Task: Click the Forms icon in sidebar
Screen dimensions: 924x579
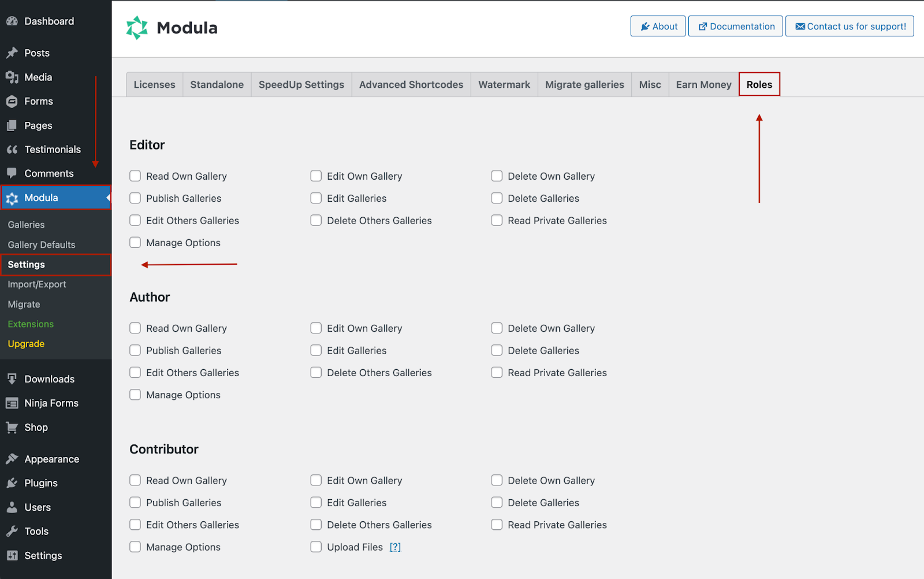Action: [x=12, y=102]
